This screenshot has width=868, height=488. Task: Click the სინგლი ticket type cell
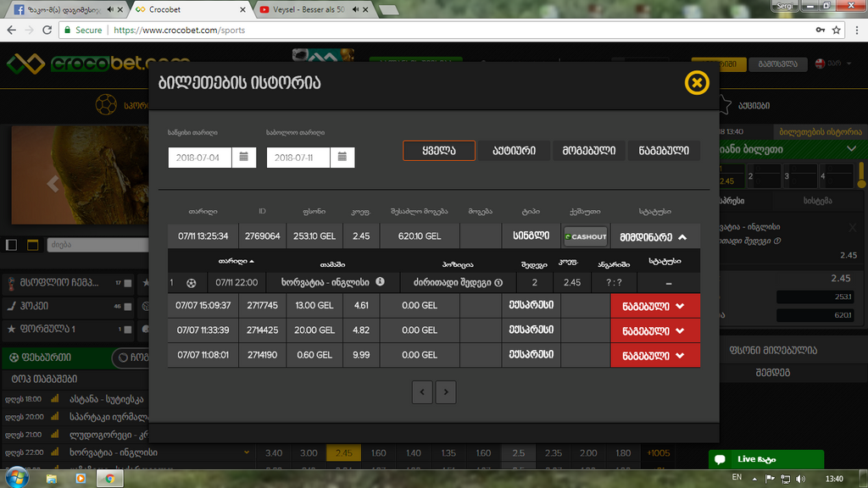pos(531,236)
